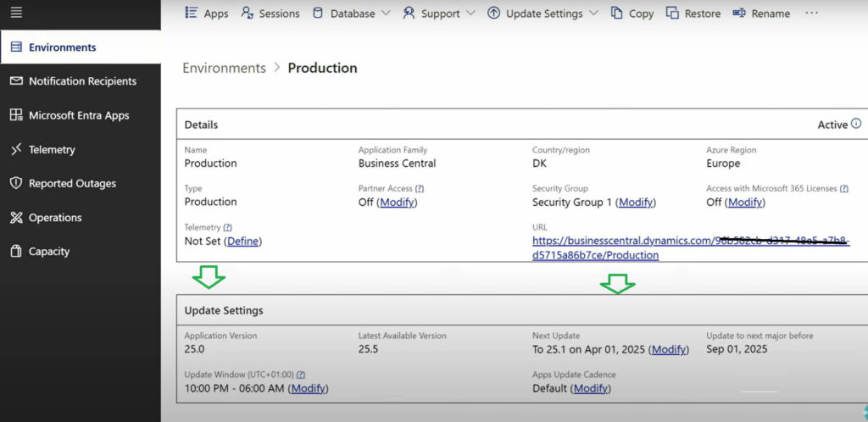Go to Telemetry section
This screenshot has height=422, width=868.
click(52, 150)
